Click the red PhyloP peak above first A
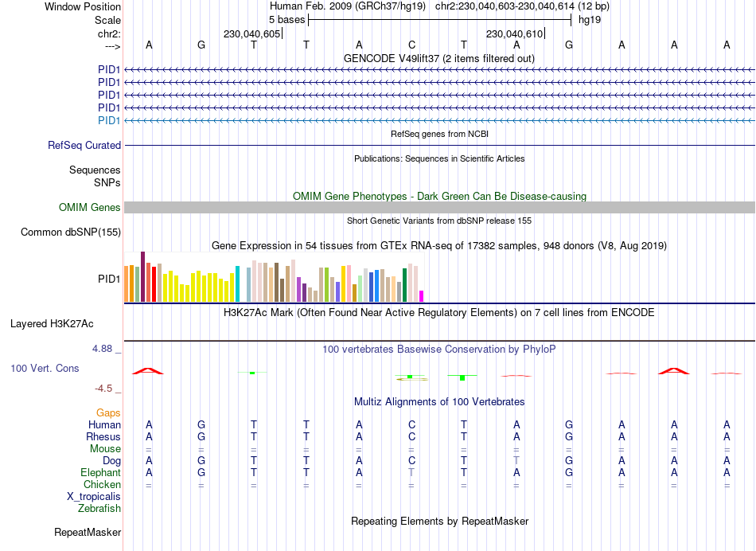 coord(148,370)
